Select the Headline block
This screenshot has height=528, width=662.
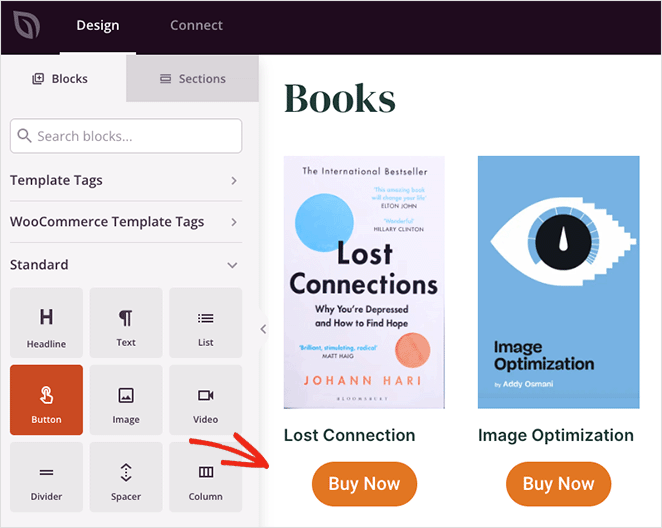[46, 323]
